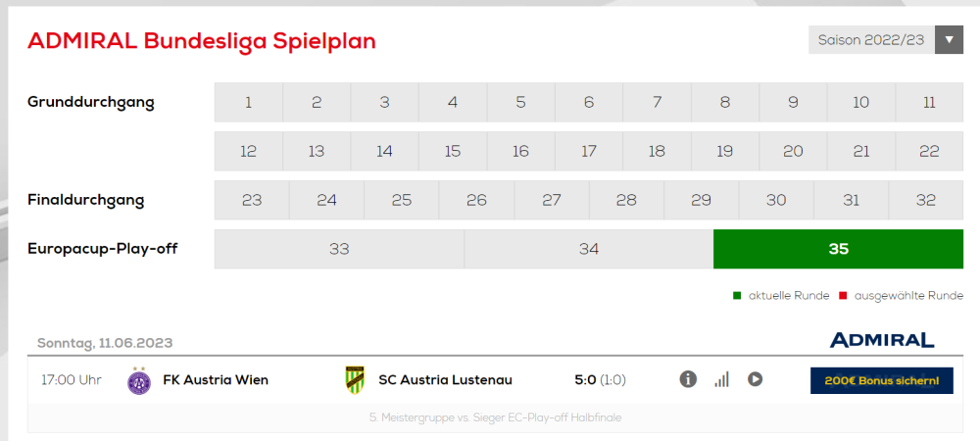Viewport: 980px width, 441px height.
Task: Click the SC Austria Lustenau crest
Action: point(355,380)
